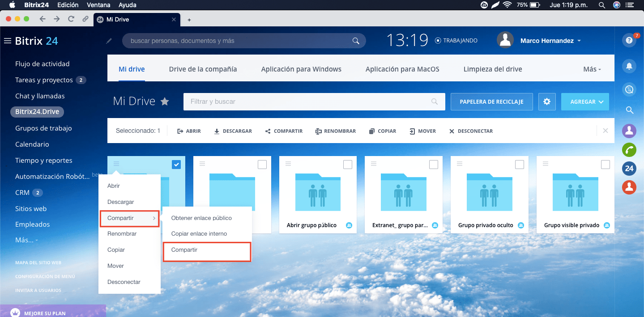The width and height of the screenshot is (644, 317).
Task: Open the menu icon on the Grupo privado oculto folder
Action: click(x=460, y=164)
